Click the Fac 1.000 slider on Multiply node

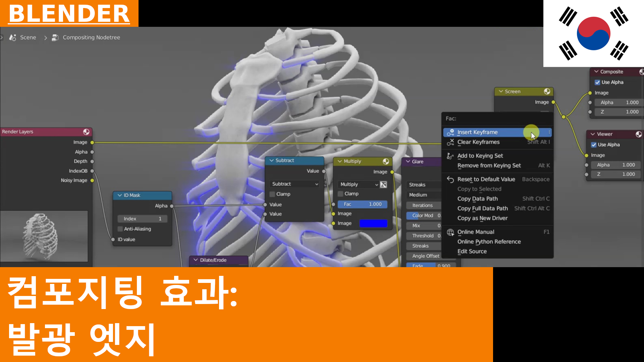pyautogui.click(x=362, y=204)
